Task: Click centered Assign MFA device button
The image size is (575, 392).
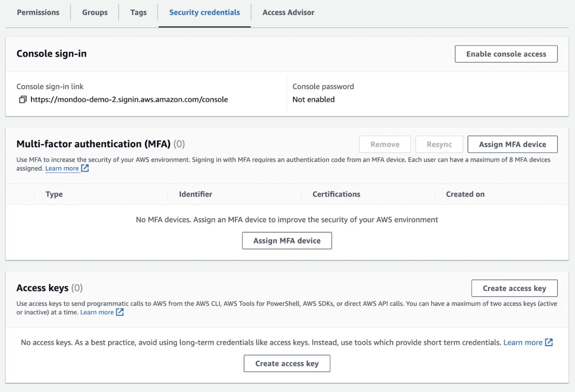Action: (x=287, y=241)
